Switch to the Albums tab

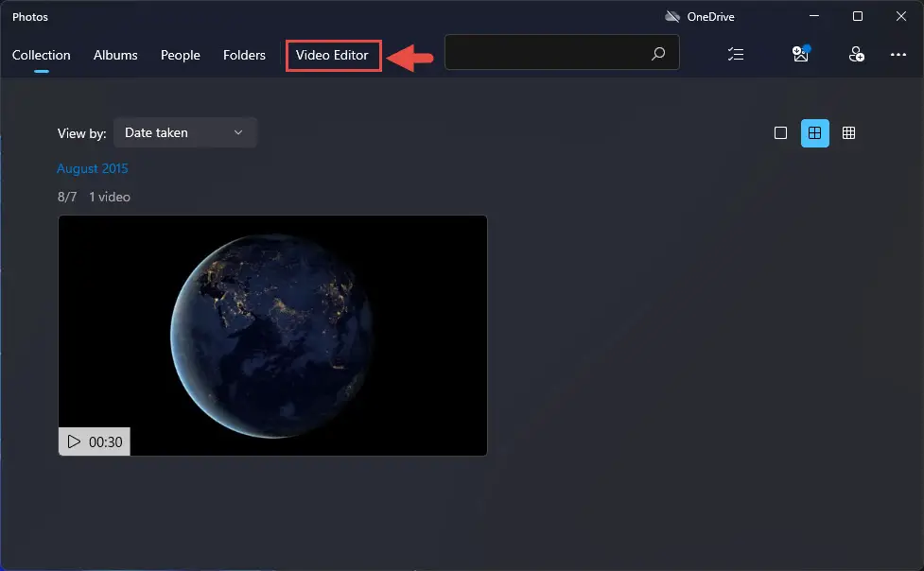(115, 55)
